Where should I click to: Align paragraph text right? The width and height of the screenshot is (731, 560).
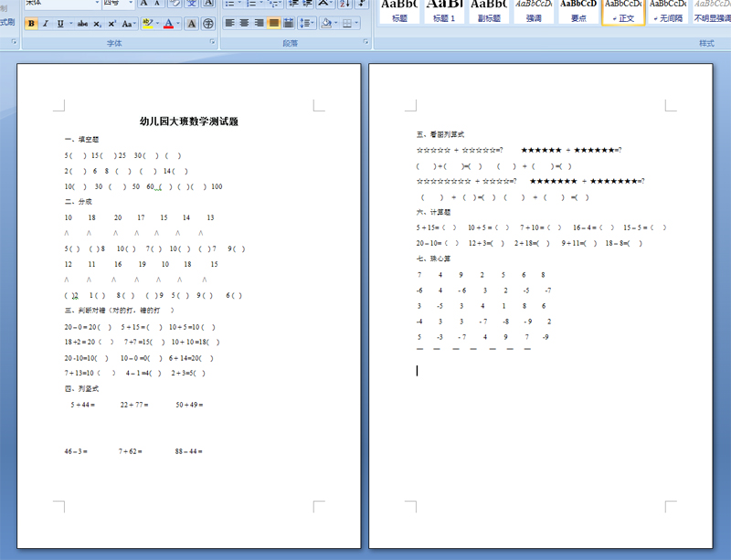[260, 23]
